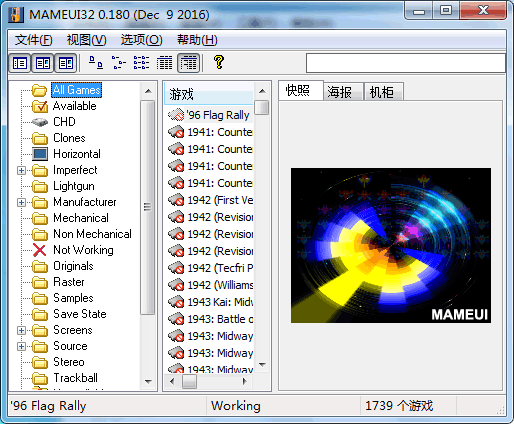Image resolution: width=514 pixels, height=424 pixels.
Task: Open the 视图(V) menu
Action: [86, 40]
